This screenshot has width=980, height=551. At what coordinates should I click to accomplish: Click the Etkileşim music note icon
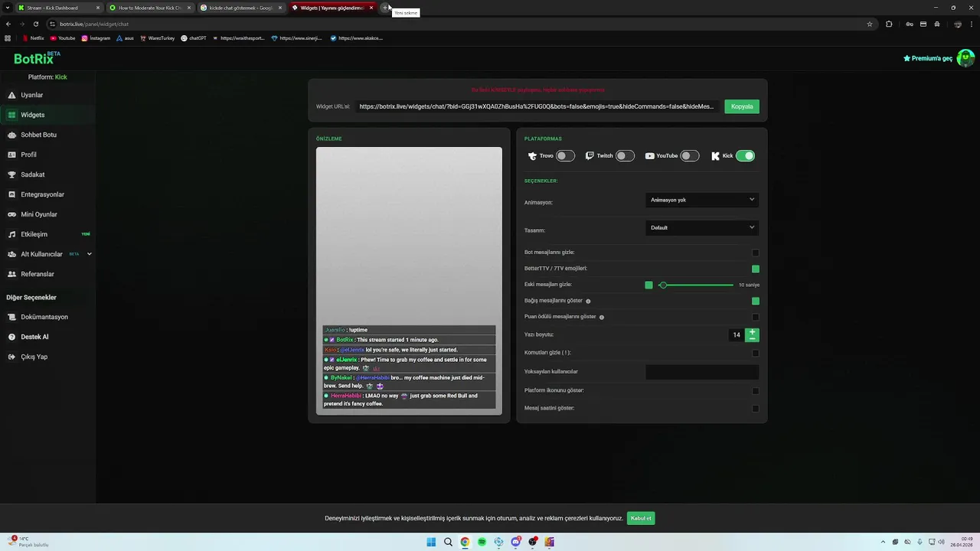pos(12,234)
